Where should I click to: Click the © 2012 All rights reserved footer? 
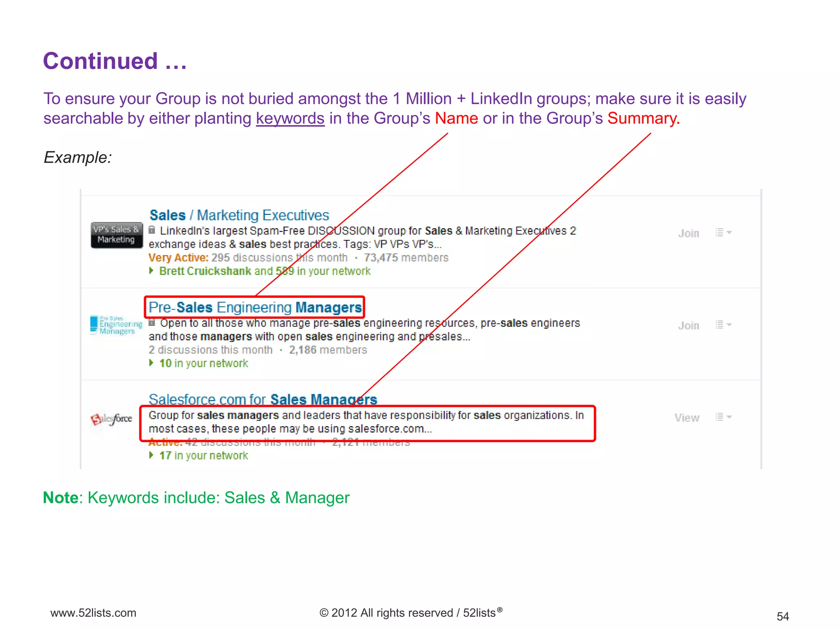pos(411,612)
